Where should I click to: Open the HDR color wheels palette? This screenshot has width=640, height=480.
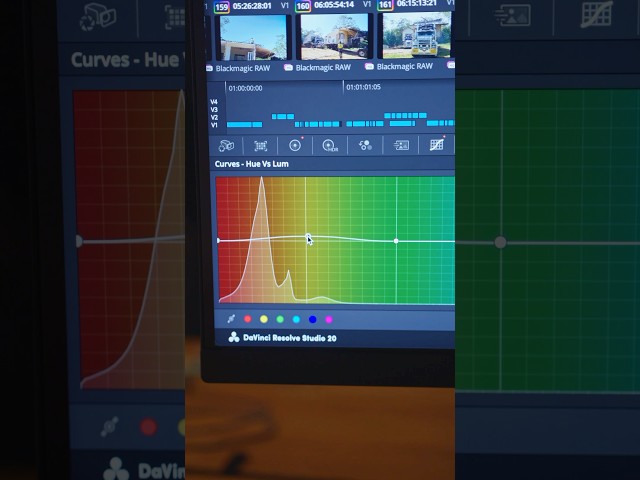(330, 145)
